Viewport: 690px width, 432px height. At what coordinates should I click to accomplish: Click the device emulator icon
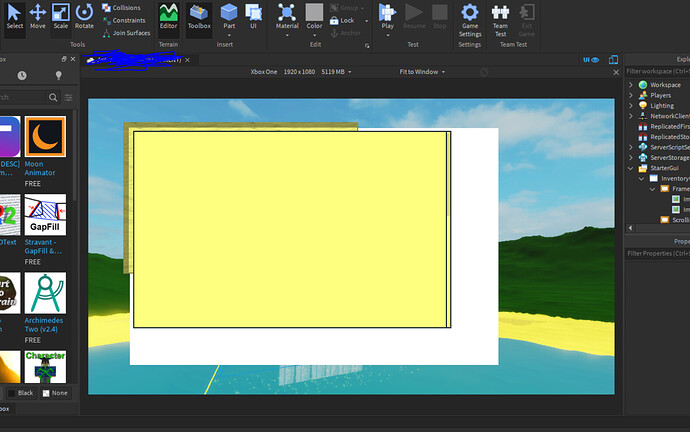pos(613,59)
